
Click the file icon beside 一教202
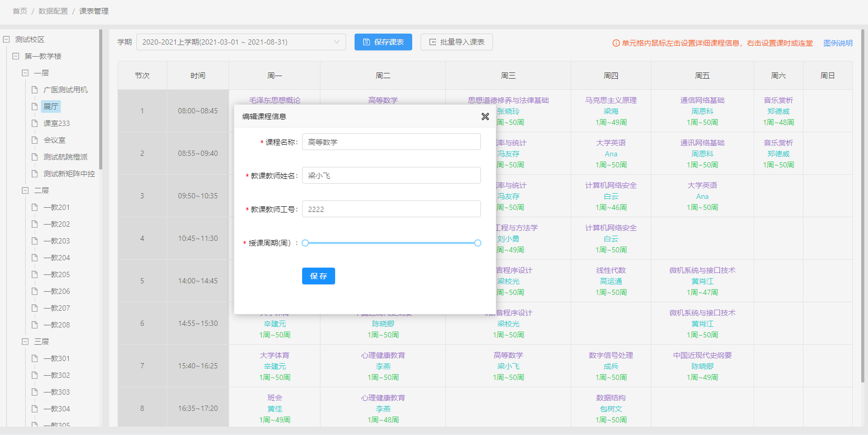(35, 224)
